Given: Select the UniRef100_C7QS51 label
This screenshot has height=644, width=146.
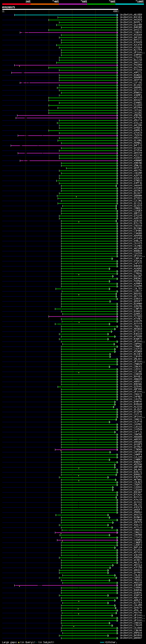Looking at the screenshot, I should [x=131, y=58].
